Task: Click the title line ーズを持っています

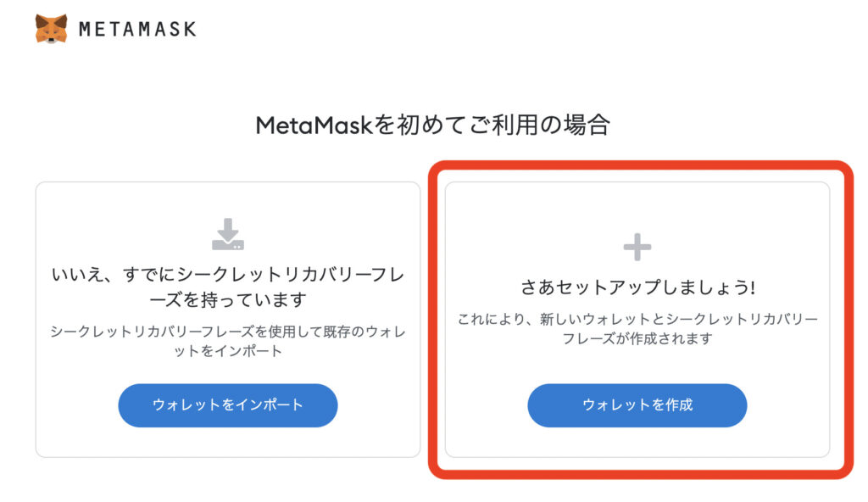Action: tap(227, 300)
